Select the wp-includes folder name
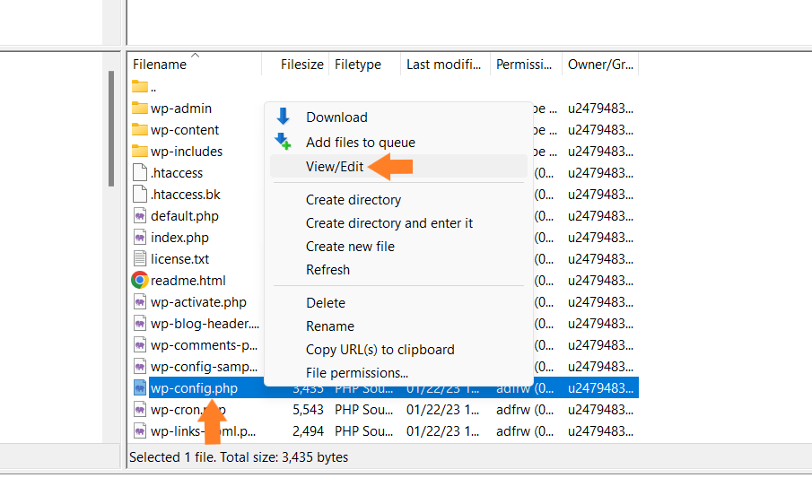The image size is (812, 504). [x=187, y=152]
